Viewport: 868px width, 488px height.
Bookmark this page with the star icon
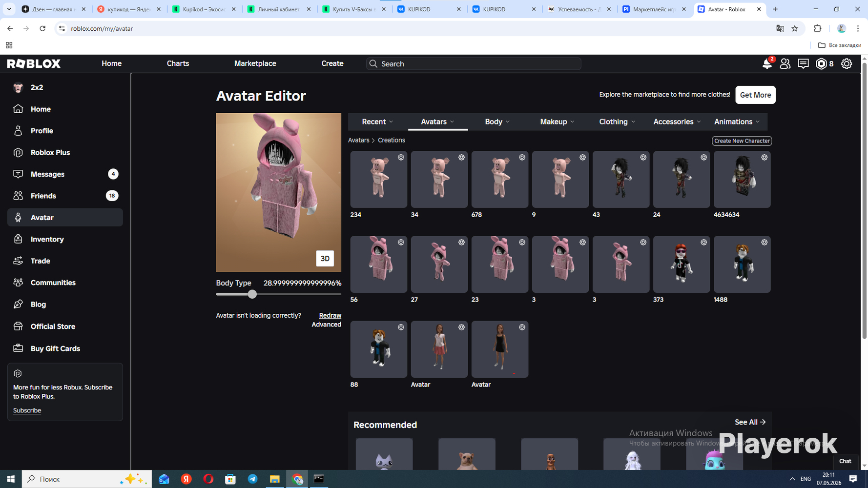click(795, 29)
